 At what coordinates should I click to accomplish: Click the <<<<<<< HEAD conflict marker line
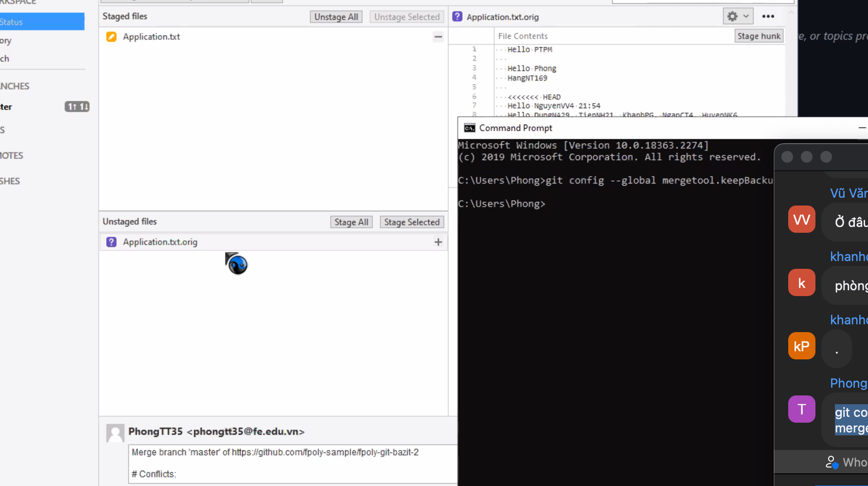(x=534, y=97)
